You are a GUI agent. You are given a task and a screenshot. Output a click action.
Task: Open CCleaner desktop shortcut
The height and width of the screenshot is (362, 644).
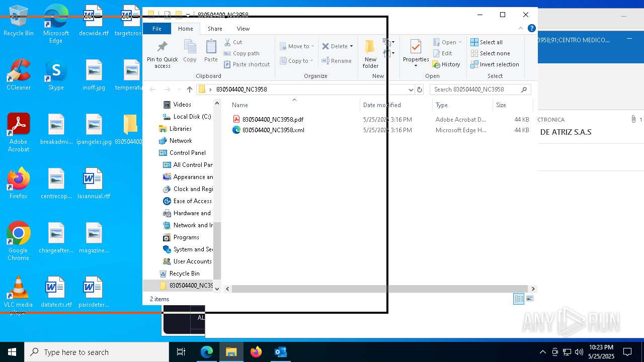19,75
